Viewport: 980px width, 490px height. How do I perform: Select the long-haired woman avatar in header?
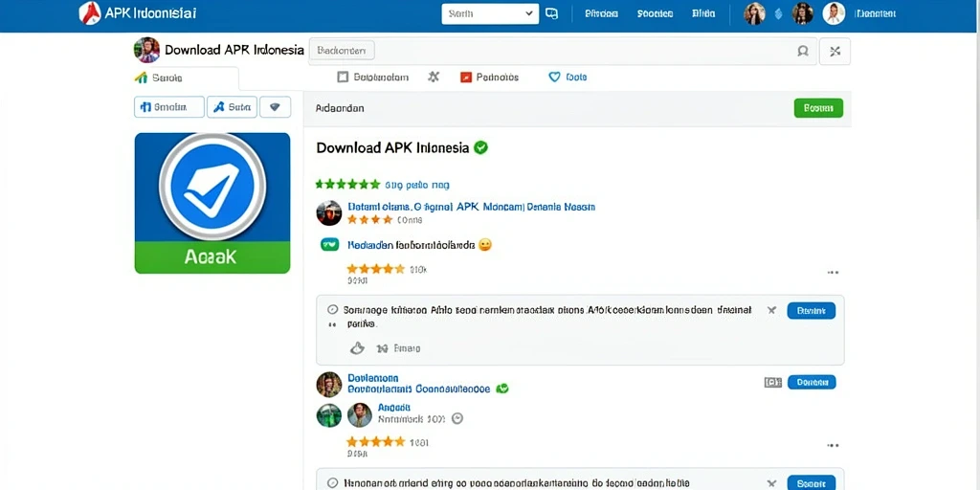coord(754,13)
